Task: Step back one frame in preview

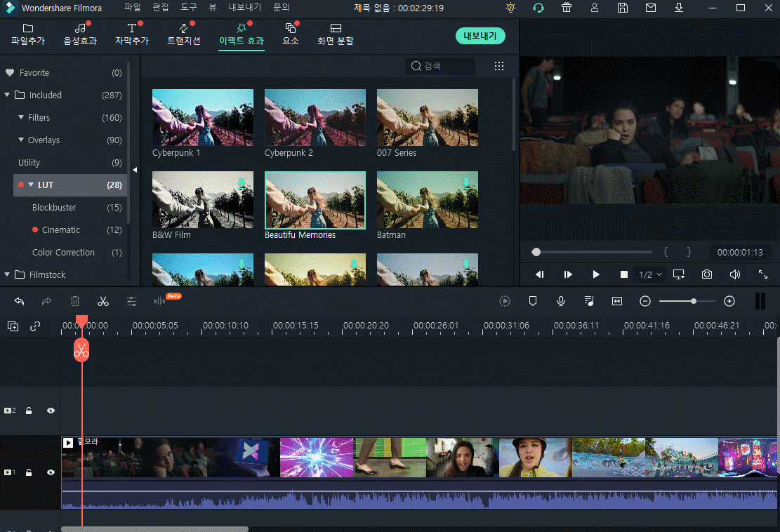Action: [x=540, y=274]
